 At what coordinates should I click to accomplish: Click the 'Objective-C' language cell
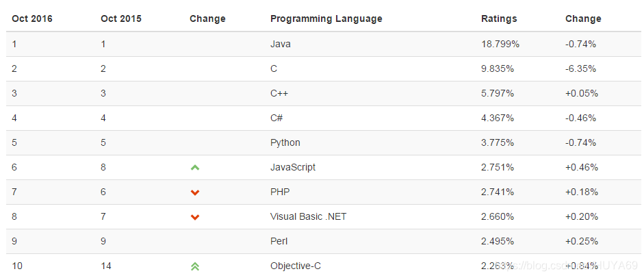point(295,266)
